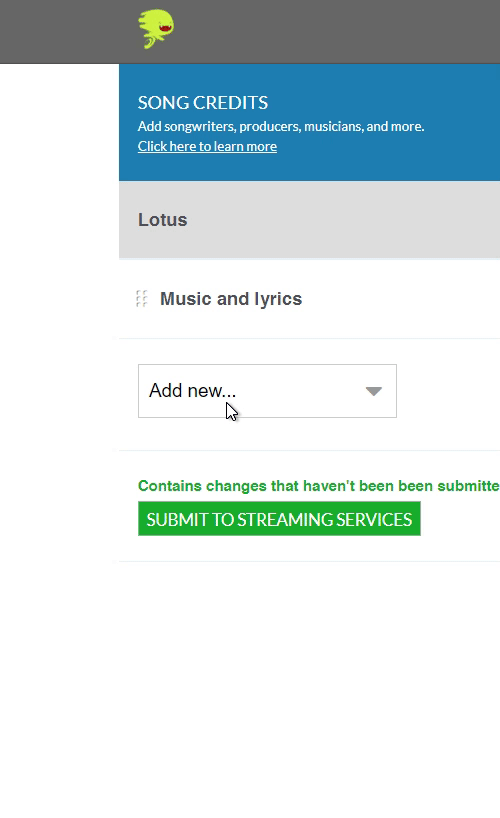Click the word Music in section heading

(x=186, y=299)
